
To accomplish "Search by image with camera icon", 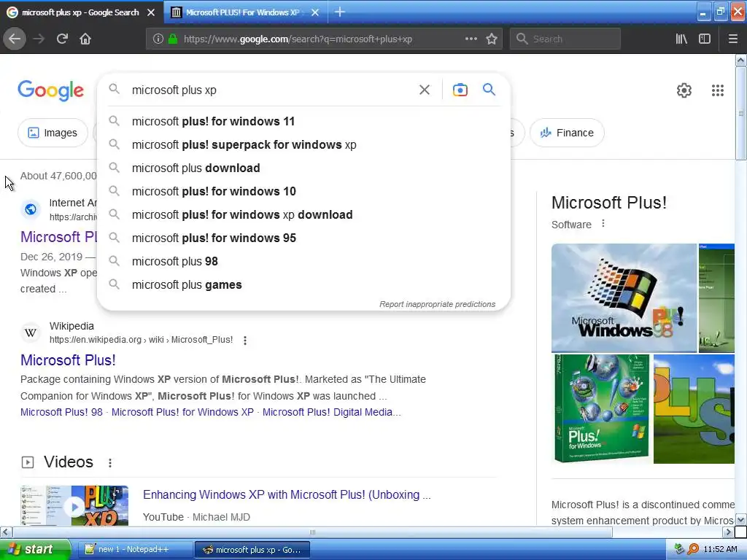I will [x=460, y=90].
